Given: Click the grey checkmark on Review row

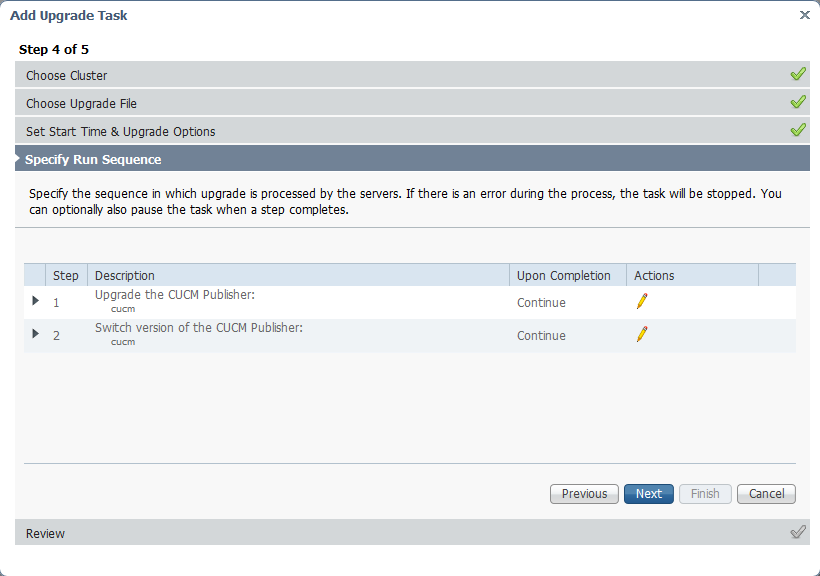Looking at the screenshot, I should pos(797,533).
